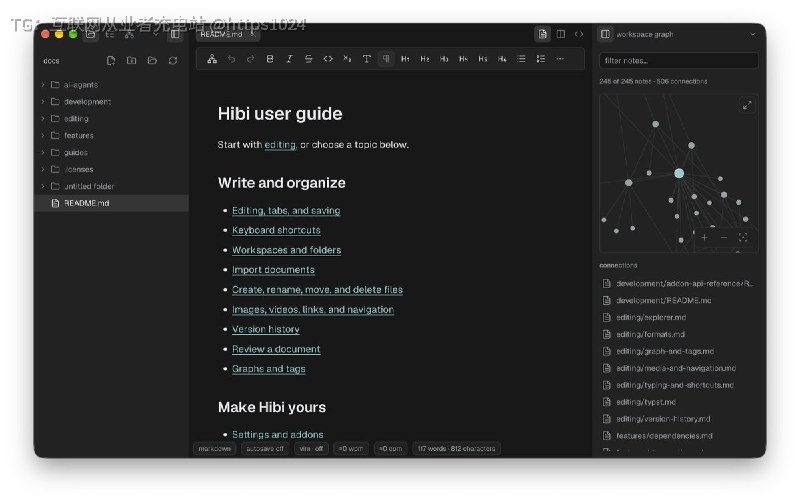Toggle strikethrough formatting
The height and width of the screenshot is (503, 800).
tap(309, 59)
